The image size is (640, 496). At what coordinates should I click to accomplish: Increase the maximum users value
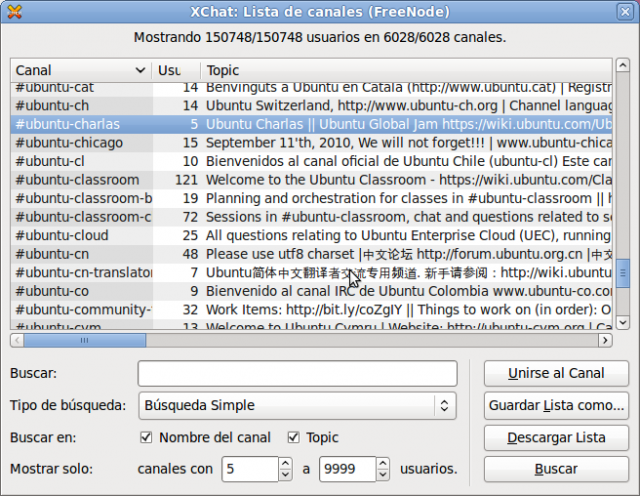(382, 463)
